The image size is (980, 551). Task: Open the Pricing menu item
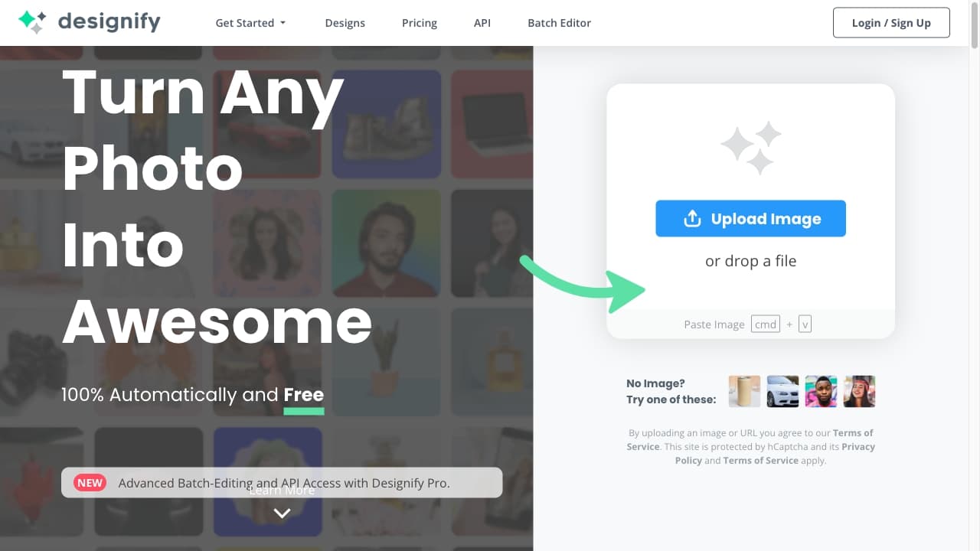[419, 23]
